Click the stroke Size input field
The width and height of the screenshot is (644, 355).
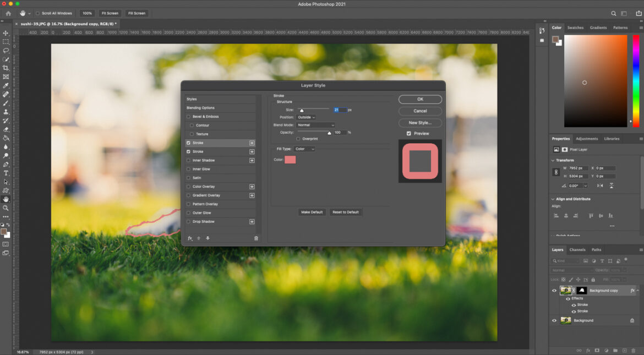pyautogui.click(x=340, y=110)
